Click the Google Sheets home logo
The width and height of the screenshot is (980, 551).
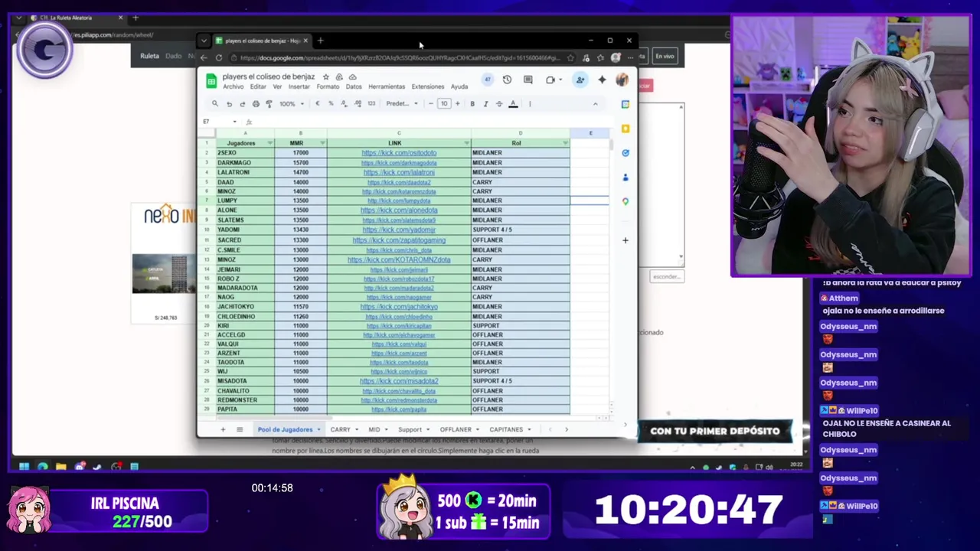pyautogui.click(x=210, y=81)
